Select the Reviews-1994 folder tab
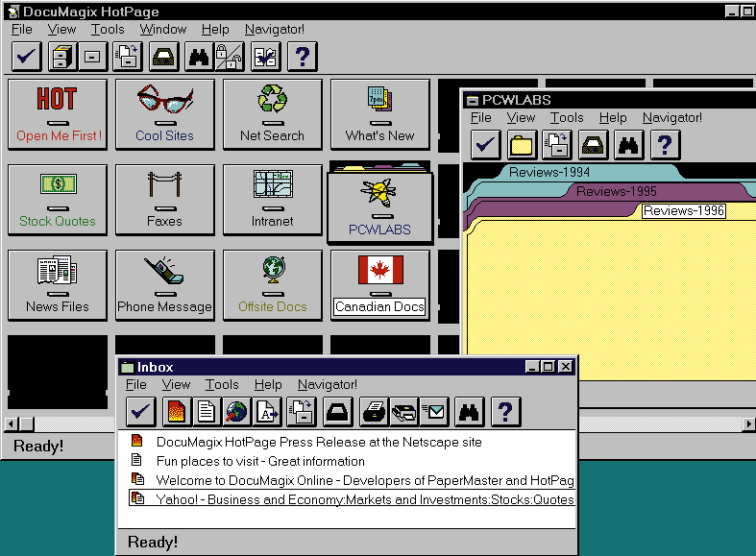Viewport: 756px width, 556px height. [549, 173]
